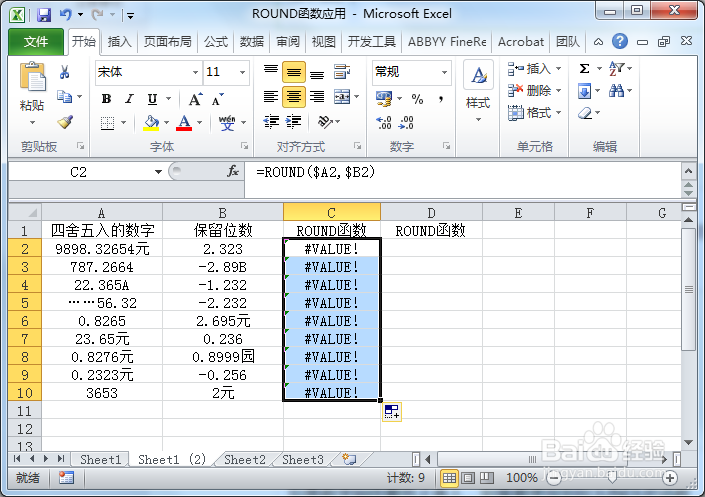Open the 格式 cells dropdown arrow
This screenshot has height=497, width=705.
click(558, 112)
